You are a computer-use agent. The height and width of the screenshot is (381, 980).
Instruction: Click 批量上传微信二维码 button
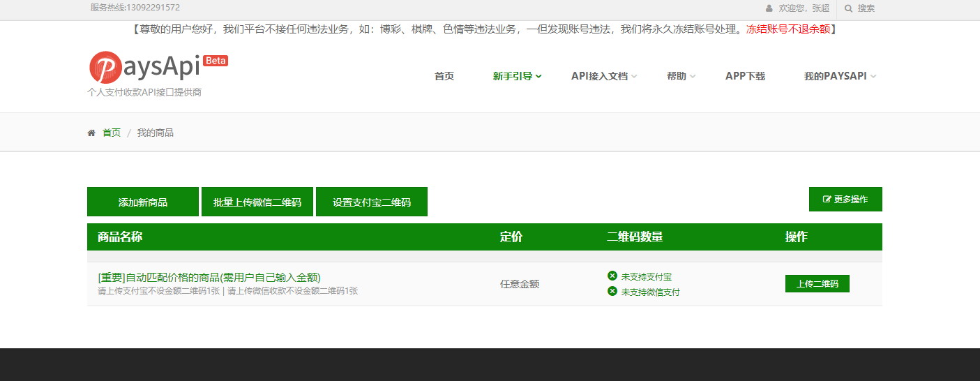coord(257,202)
